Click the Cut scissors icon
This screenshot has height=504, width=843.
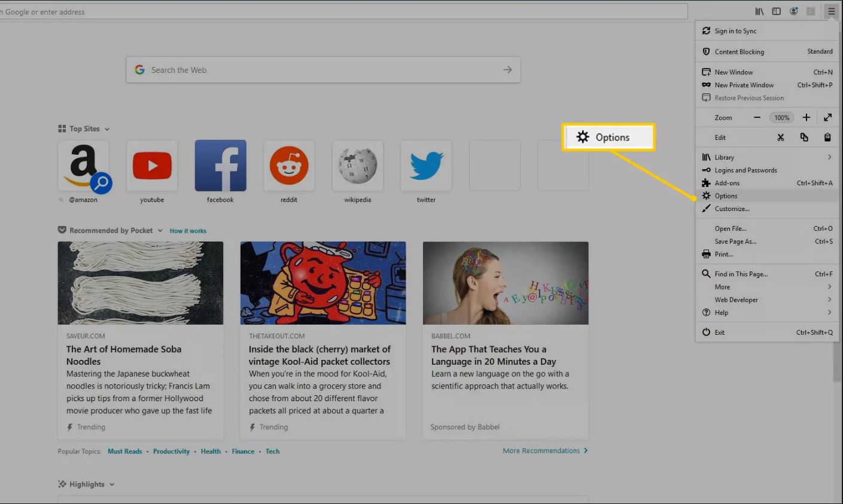780,138
